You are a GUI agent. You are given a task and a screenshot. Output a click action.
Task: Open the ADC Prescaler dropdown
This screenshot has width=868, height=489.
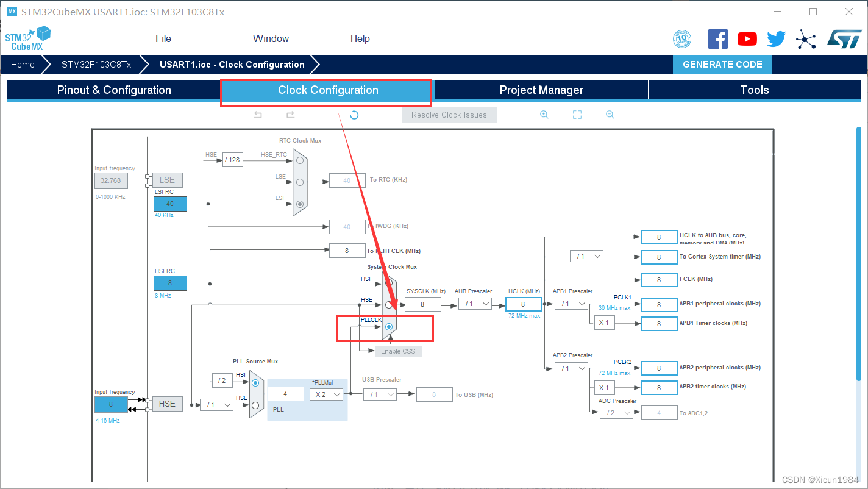click(616, 413)
